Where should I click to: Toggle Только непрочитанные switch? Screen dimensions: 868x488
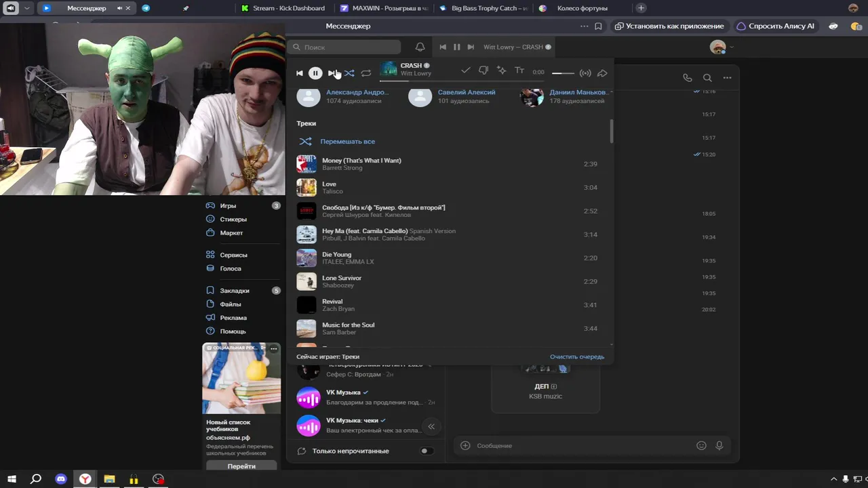coord(427,451)
